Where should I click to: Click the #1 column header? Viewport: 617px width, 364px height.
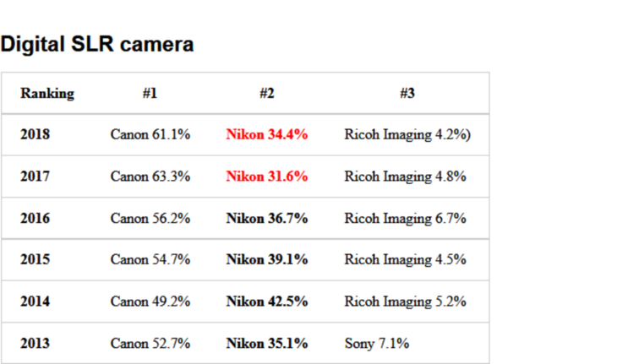click(150, 94)
